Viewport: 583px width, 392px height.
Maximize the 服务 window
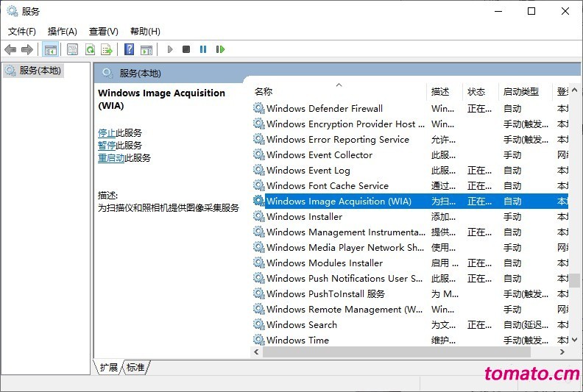pos(531,11)
